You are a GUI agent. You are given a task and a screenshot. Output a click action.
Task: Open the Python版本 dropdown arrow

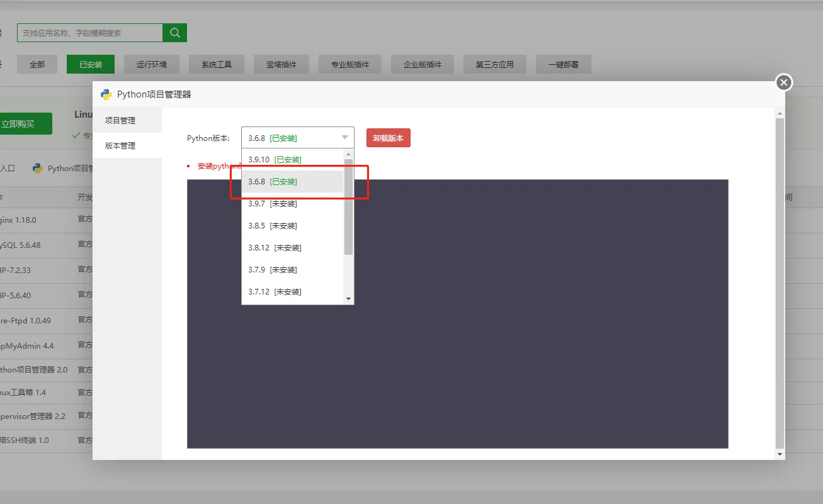point(344,137)
